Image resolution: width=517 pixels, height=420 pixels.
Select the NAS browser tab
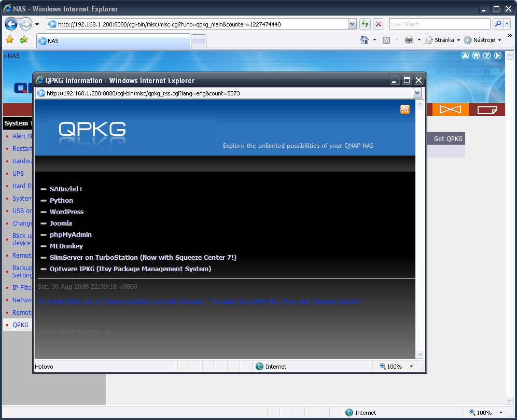114,41
